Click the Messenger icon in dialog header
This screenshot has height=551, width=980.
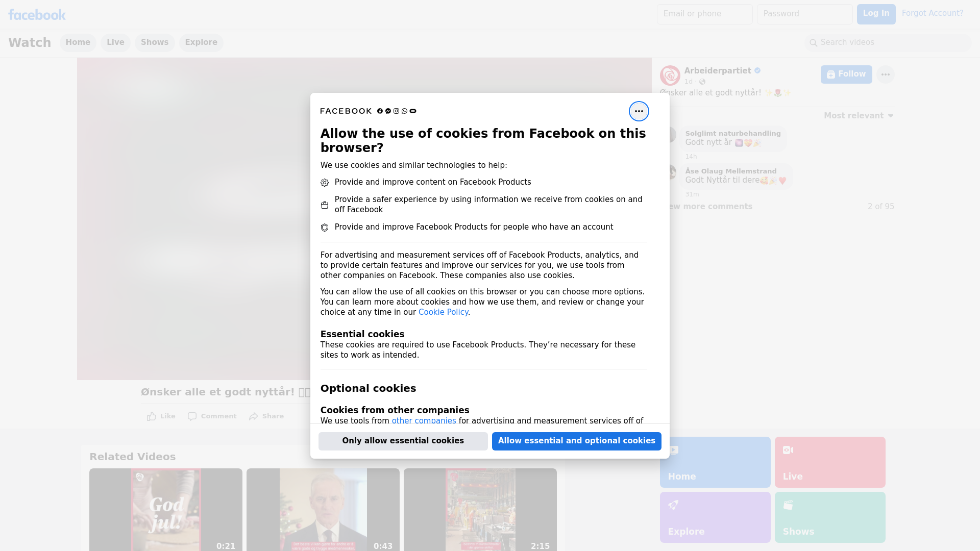[x=388, y=111]
